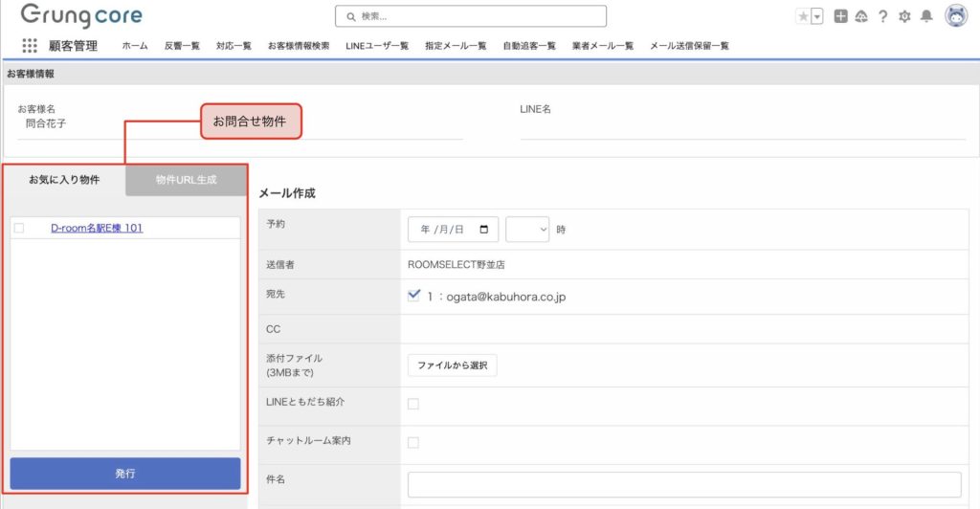
Task: Expand the favorites list dropdown arrow
Action: (817, 16)
